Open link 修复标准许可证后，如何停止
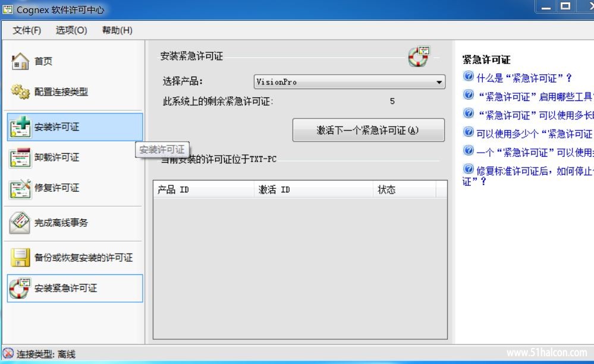Viewport: 594px width, 364px height. [535, 171]
